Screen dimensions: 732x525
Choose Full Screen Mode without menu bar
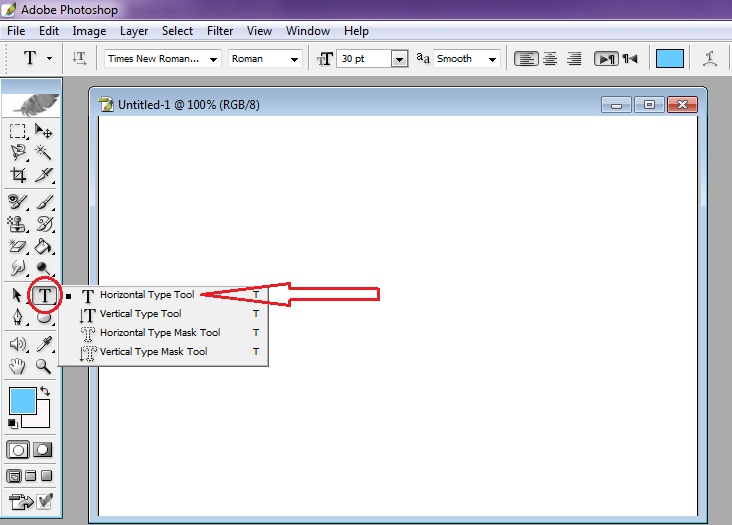pos(46,476)
